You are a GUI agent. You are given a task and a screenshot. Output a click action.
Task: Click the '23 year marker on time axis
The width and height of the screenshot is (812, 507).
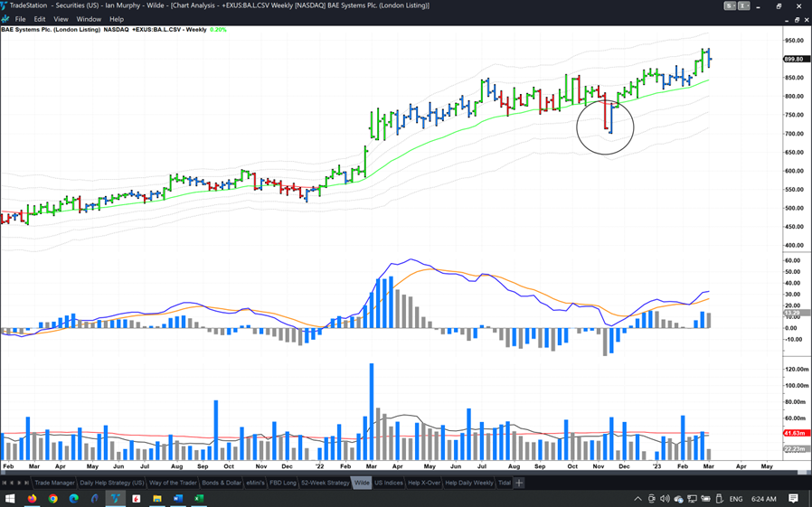tap(656, 466)
